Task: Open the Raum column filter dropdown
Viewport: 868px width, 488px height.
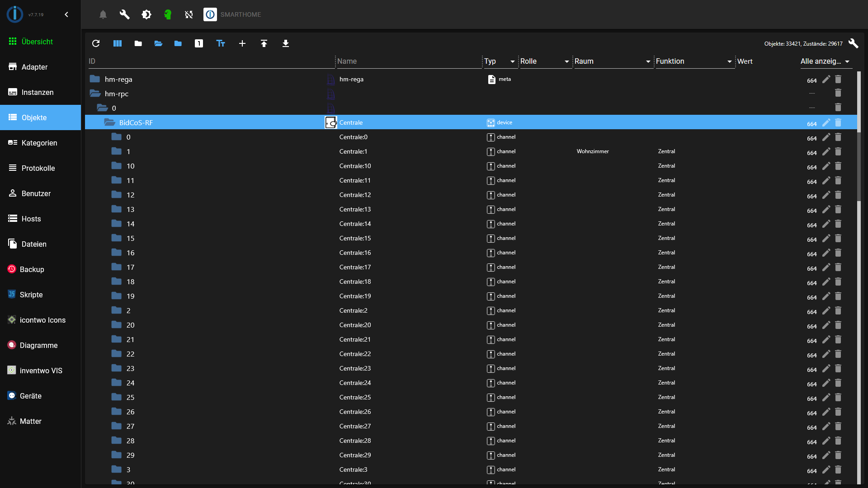Action: 648,61
